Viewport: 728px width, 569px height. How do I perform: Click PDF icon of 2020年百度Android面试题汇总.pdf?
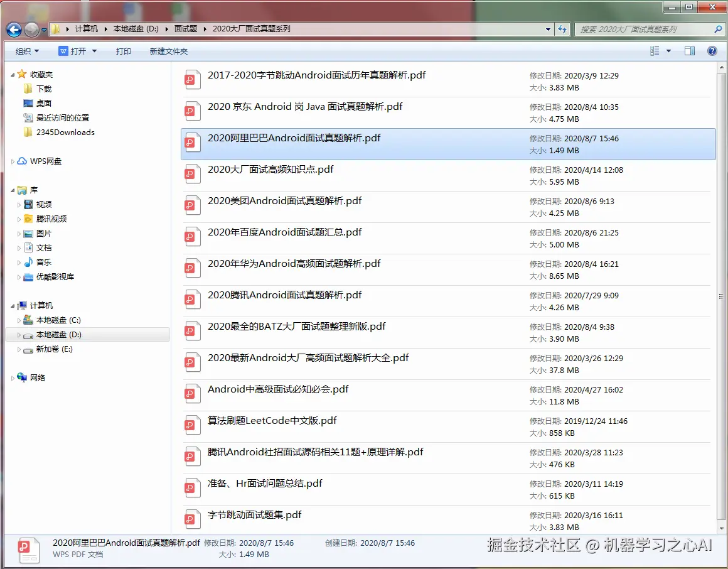point(192,236)
